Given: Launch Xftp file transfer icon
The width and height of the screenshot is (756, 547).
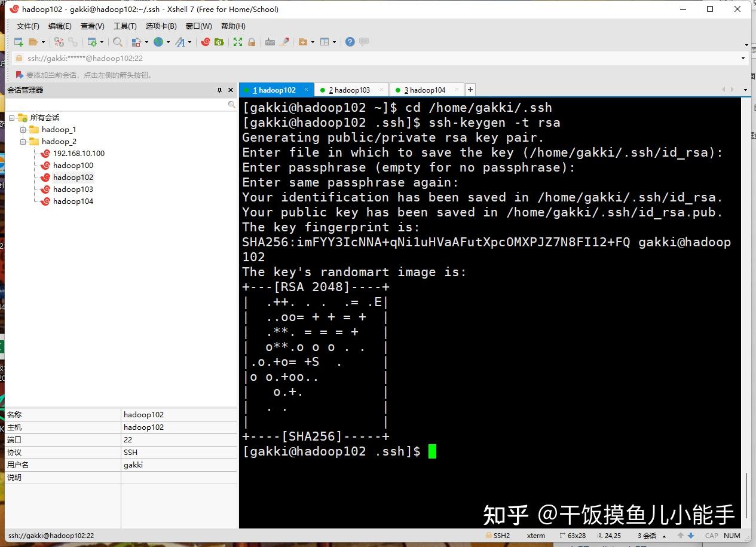Looking at the screenshot, I should [x=219, y=42].
